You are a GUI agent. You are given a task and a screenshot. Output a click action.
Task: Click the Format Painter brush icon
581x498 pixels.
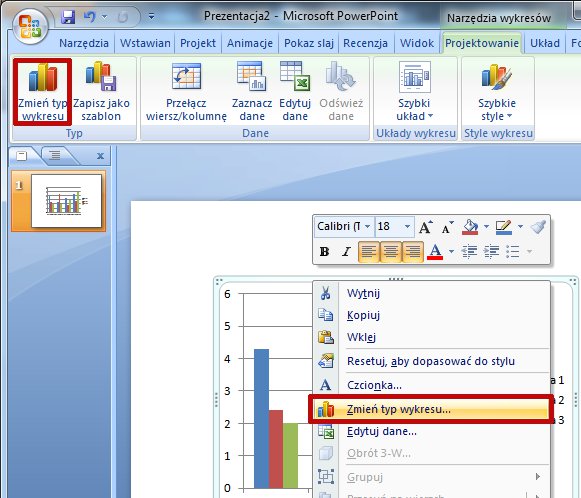pyautogui.click(x=538, y=227)
